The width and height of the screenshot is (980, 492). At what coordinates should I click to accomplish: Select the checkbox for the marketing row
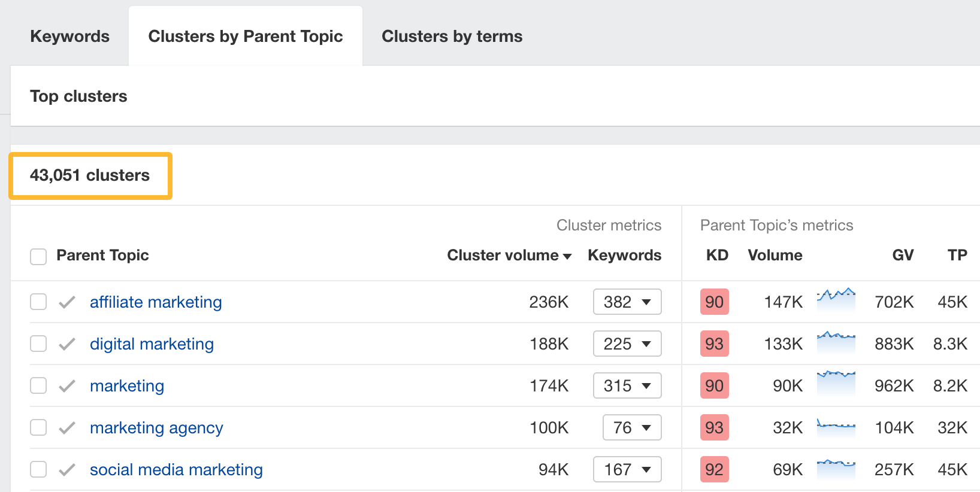[x=38, y=385]
